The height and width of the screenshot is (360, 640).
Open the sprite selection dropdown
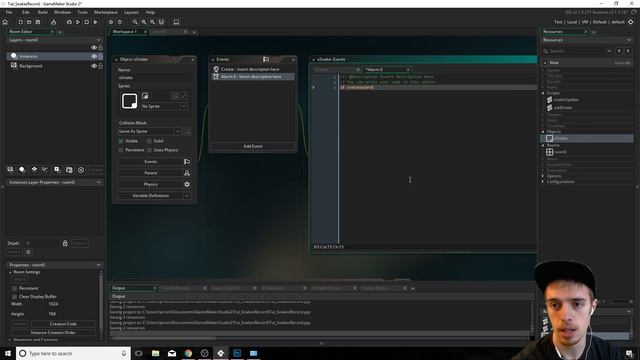[x=183, y=106]
